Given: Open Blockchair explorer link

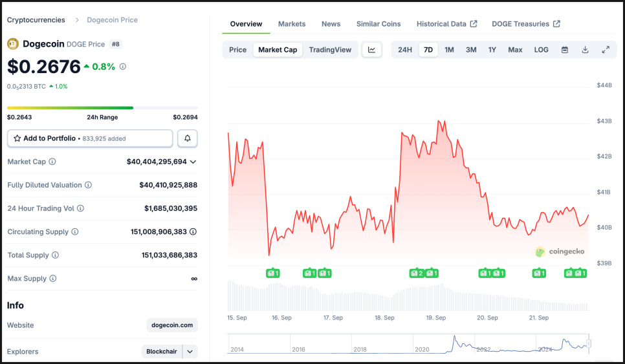Looking at the screenshot, I should pos(162,351).
